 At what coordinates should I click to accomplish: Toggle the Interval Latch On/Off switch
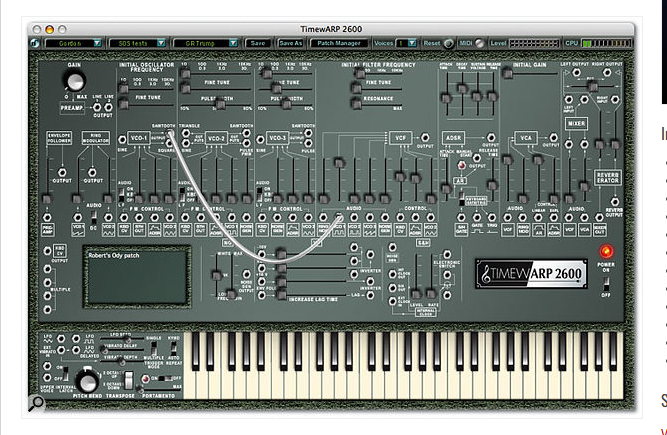point(66,373)
